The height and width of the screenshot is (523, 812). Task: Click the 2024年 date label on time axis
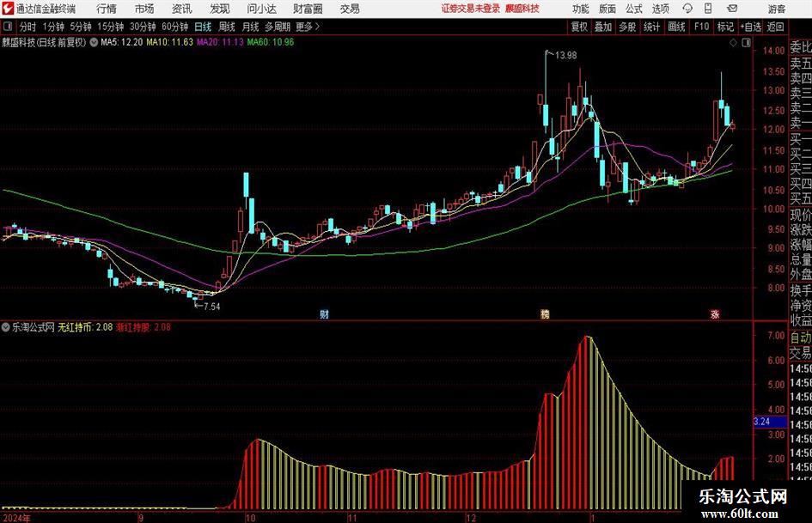point(16,518)
